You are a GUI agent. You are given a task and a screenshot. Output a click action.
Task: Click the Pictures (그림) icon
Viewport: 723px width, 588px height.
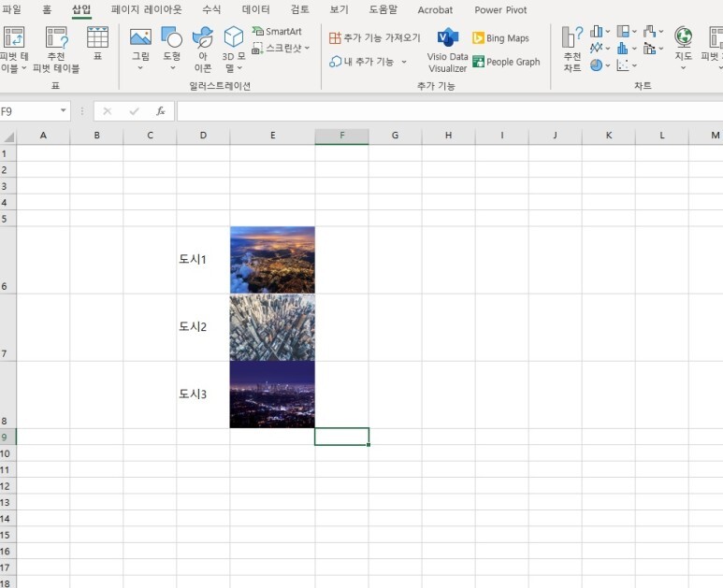[x=140, y=37]
